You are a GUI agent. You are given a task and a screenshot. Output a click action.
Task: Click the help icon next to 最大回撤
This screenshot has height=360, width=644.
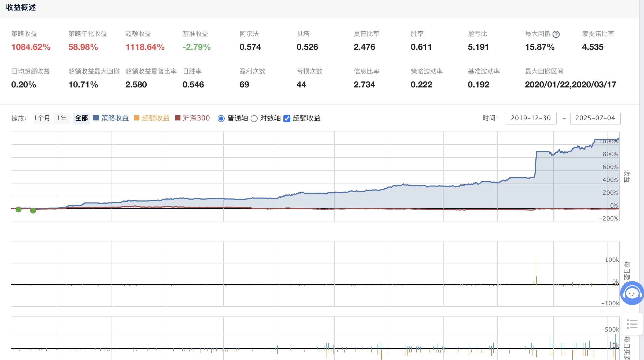(556, 34)
